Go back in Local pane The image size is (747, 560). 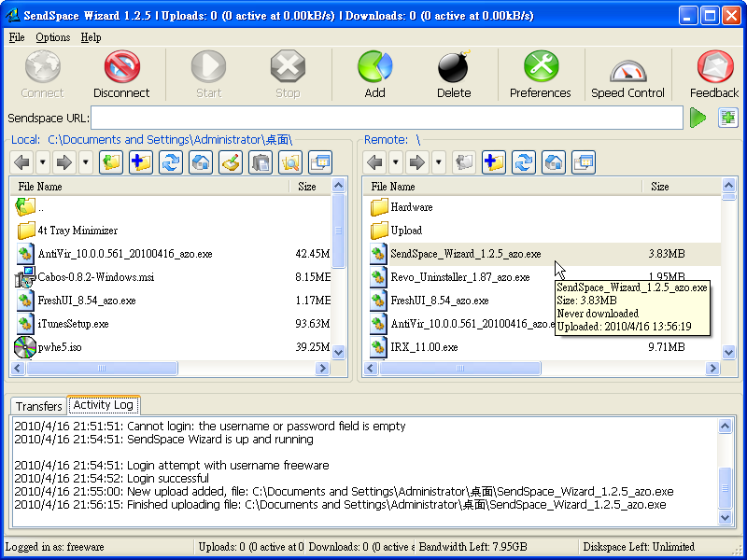point(22,162)
